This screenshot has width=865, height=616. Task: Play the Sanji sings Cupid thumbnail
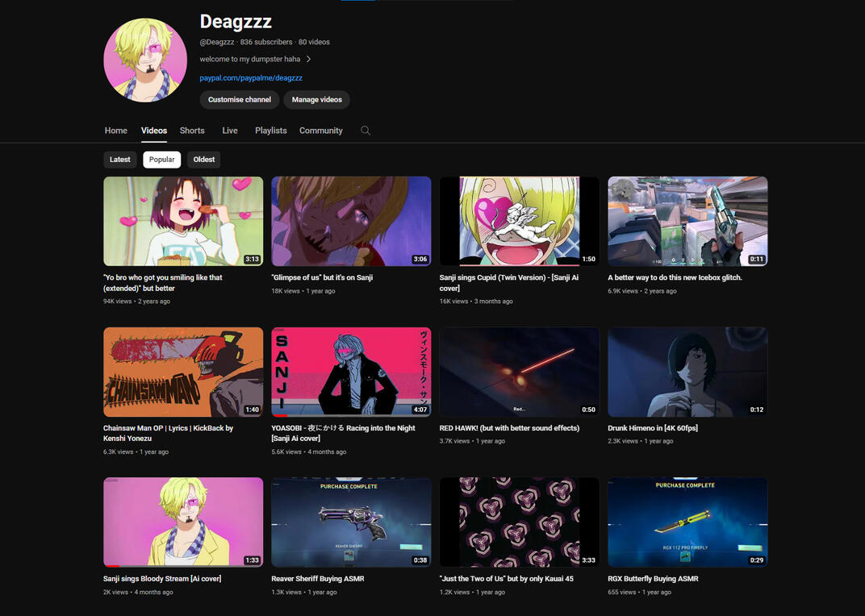(519, 221)
